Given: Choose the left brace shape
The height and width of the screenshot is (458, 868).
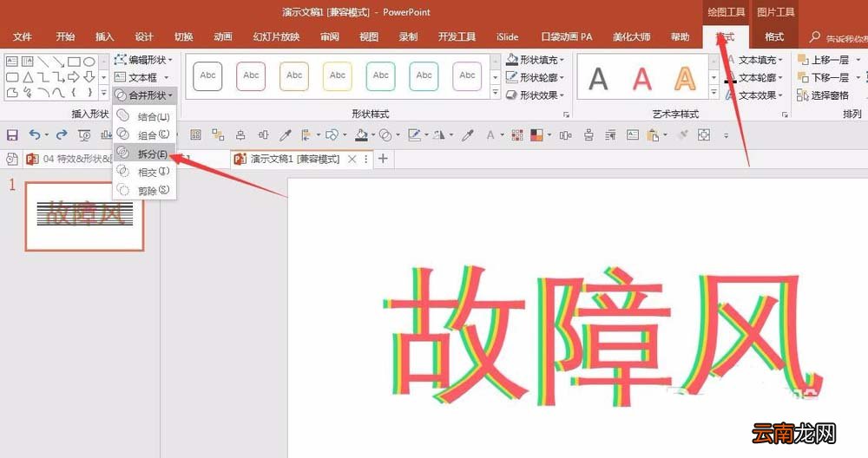Looking at the screenshot, I should coord(74,92).
